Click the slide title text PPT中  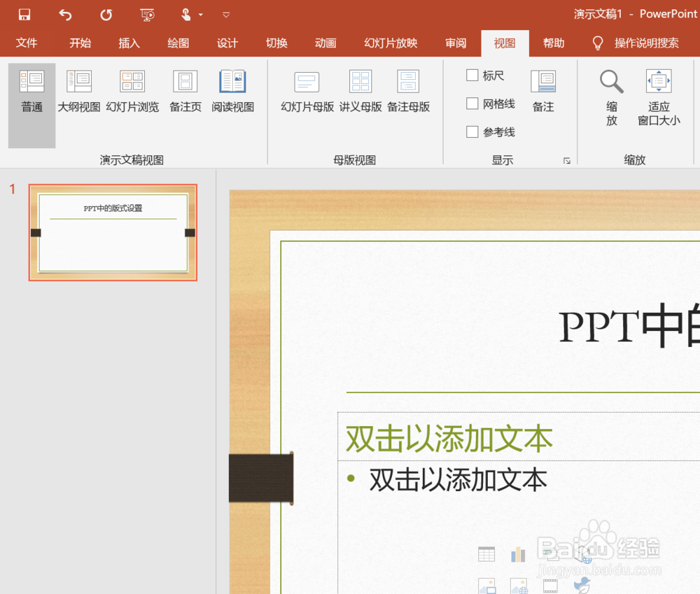click(x=629, y=326)
